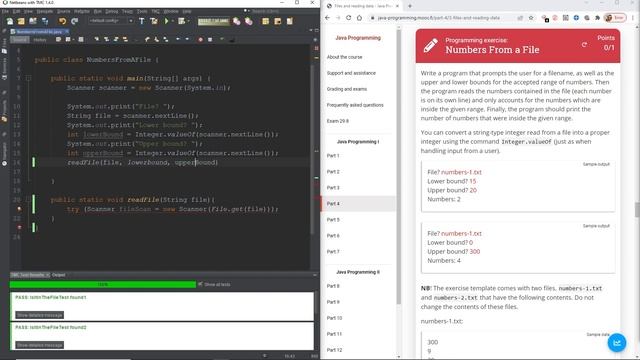This screenshot has height=360, width=640.
Task: Redo the edit in NetBeans toolbar
Action: coord(74,21)
